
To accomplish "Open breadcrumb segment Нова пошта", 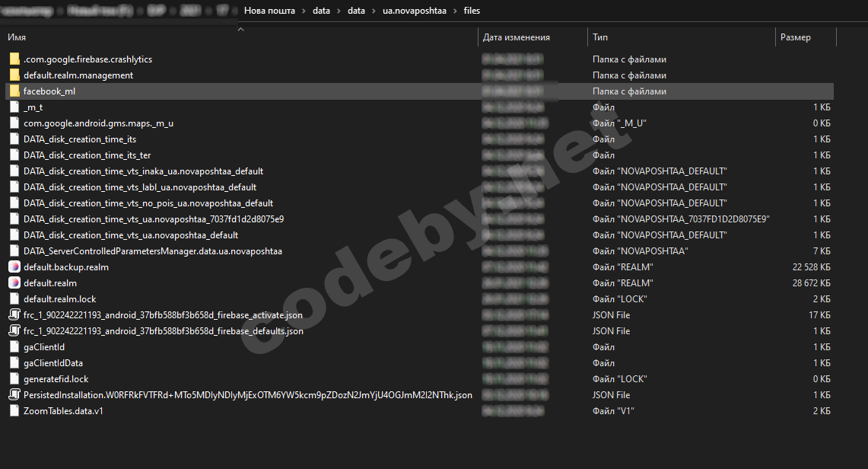I will tap(269, 11).
